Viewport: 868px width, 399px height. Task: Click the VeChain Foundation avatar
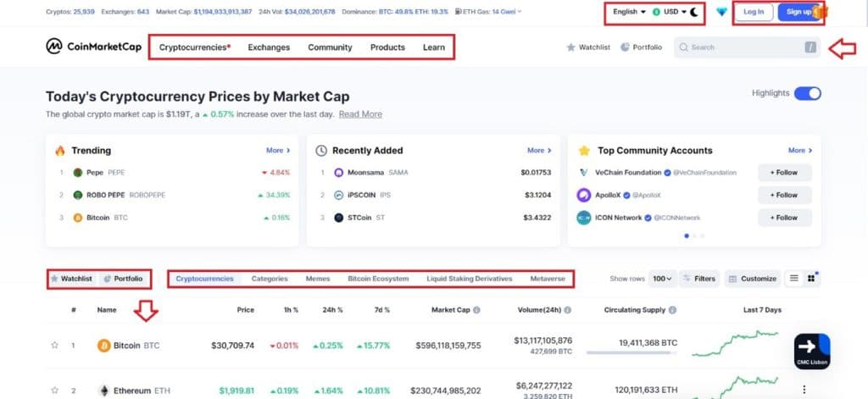coord(583,173)
